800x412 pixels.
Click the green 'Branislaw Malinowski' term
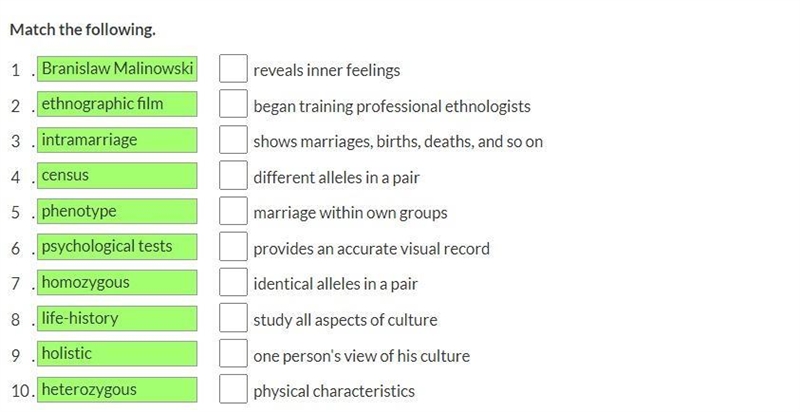tap(117, 69)
